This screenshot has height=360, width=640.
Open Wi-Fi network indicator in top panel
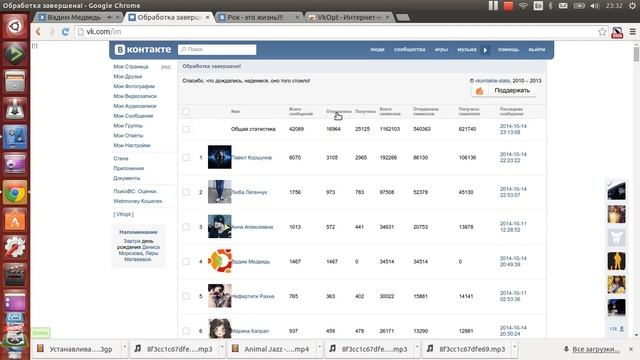pyautogui.click(x=523, y=6)
